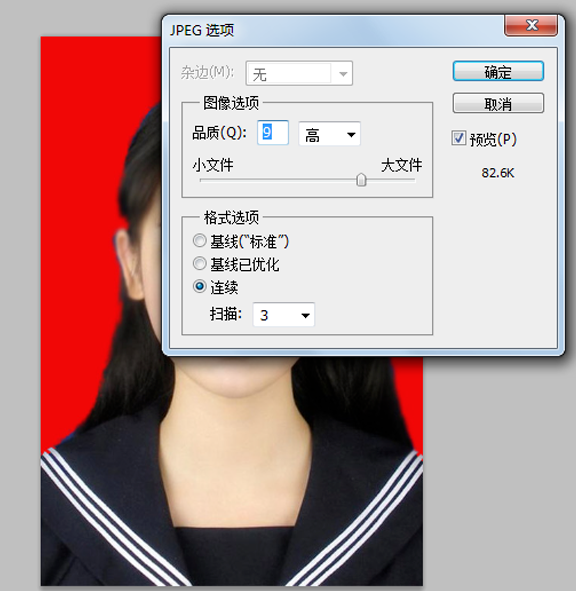Open the 扫描 dropdown showing 3
Screen dimensions: 576x591
(x=283, y=315)
